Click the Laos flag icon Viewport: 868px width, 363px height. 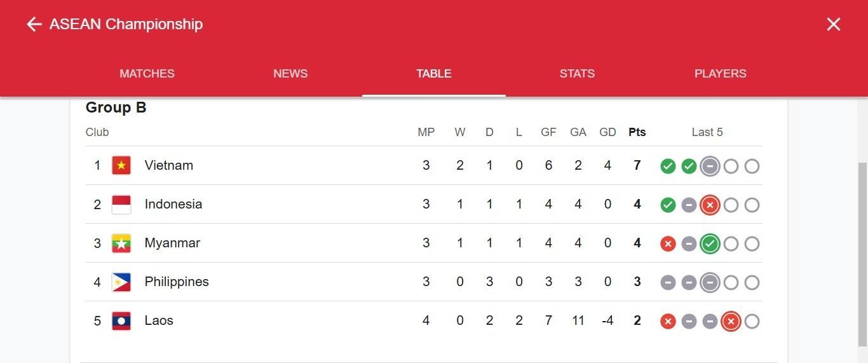[x=121, y=320]
